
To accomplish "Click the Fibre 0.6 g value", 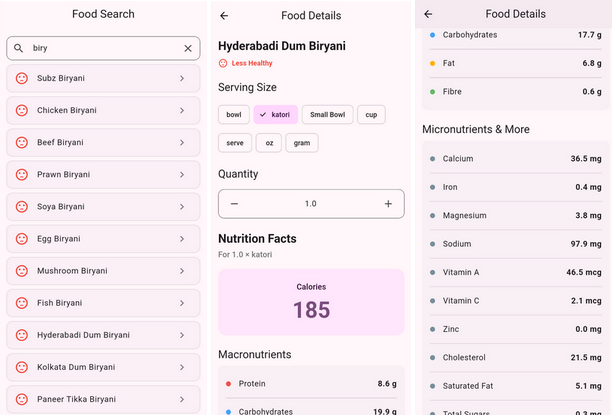I will [592, 92].
